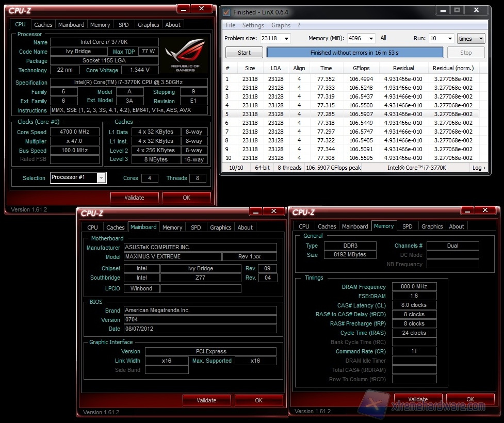
Task: Click 'All' next to the Memory field
Action: coord(383,38)
